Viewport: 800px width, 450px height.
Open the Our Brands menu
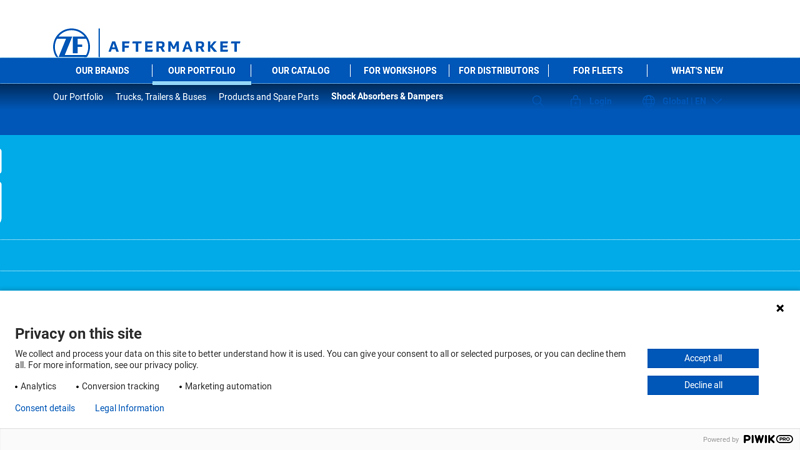pos(102,71)
